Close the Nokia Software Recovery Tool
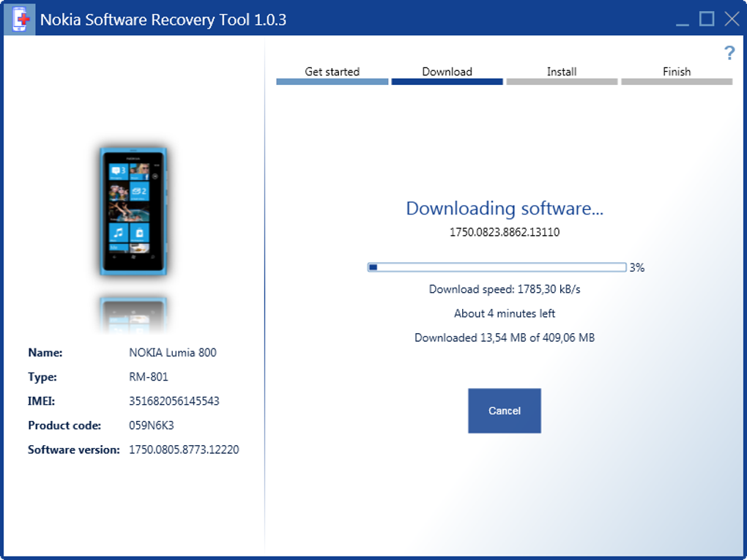747x560 pixels. [732, 19]
